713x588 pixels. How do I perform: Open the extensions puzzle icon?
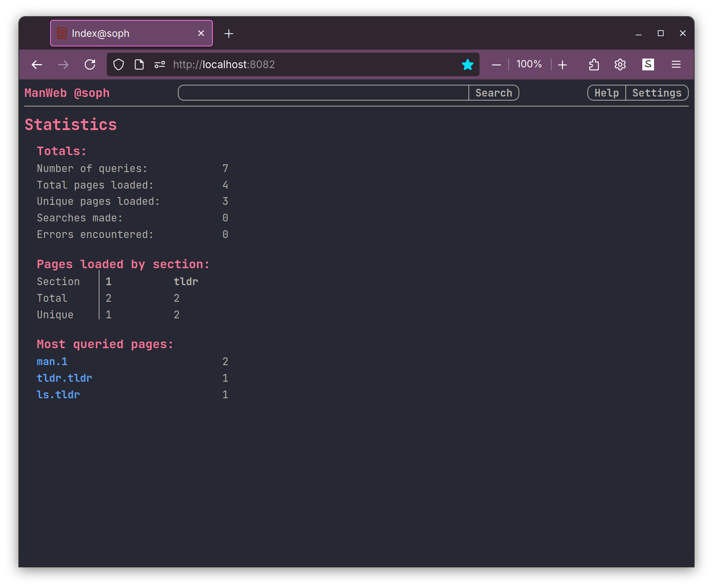[x=594, y=65]
